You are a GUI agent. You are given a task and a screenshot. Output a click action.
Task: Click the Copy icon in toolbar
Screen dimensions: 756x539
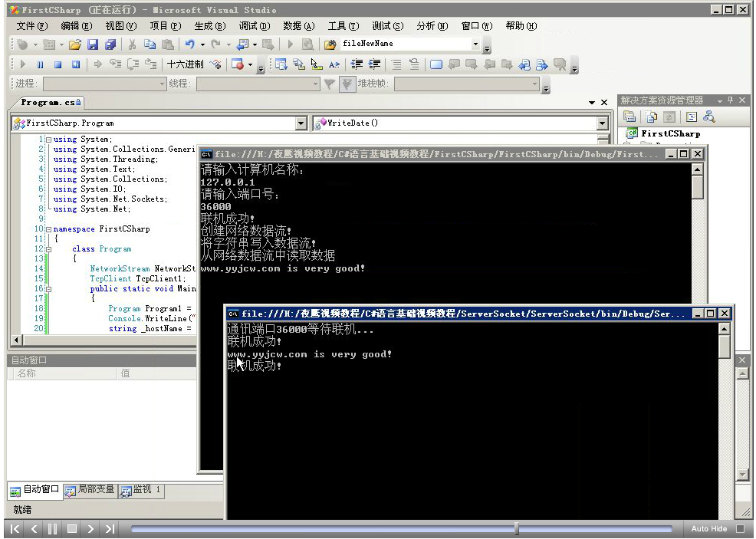(150, 44)
